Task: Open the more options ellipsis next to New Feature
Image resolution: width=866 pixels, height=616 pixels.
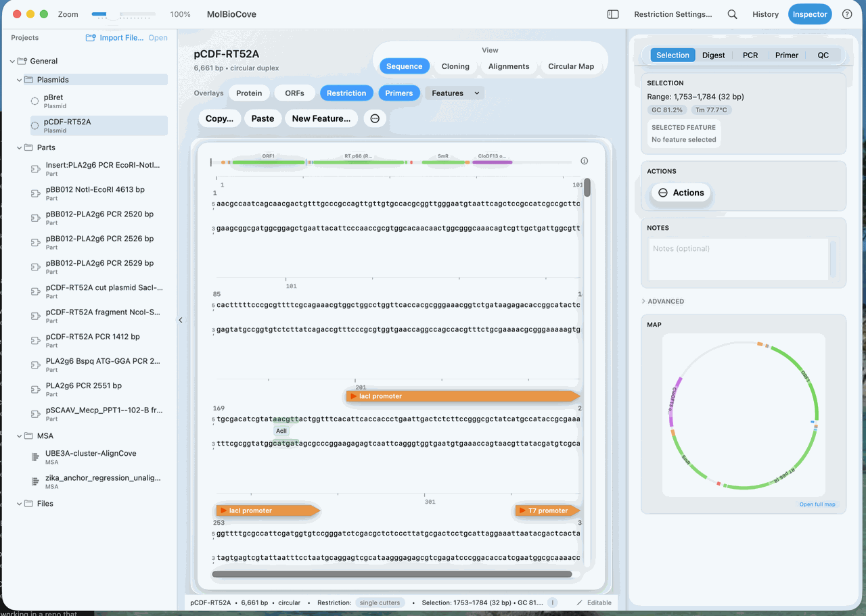Action: tap(375, 118)
